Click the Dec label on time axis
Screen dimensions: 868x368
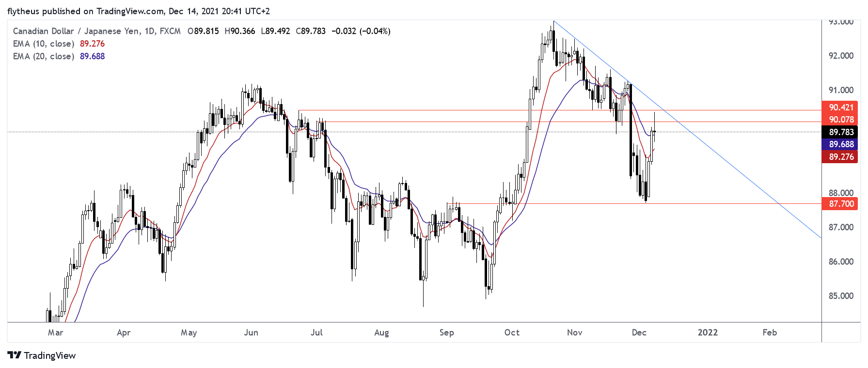[639, 333]
